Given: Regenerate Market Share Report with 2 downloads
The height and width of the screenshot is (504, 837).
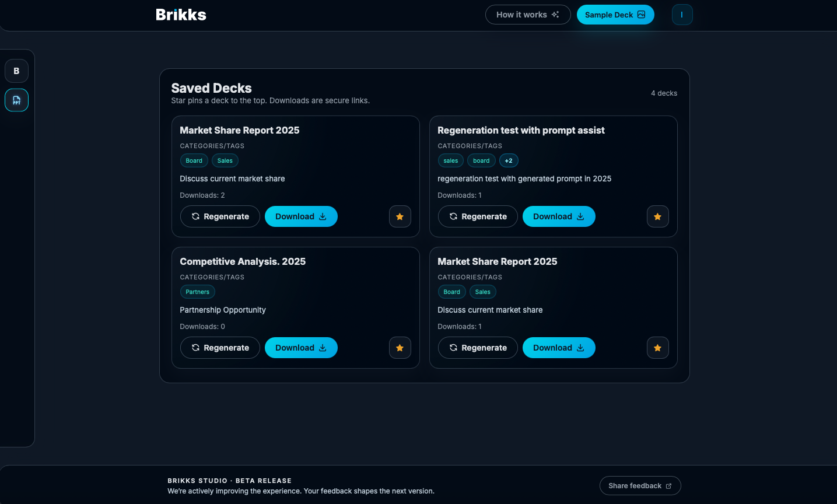Looking at the screenshot, I should [220, 216].
